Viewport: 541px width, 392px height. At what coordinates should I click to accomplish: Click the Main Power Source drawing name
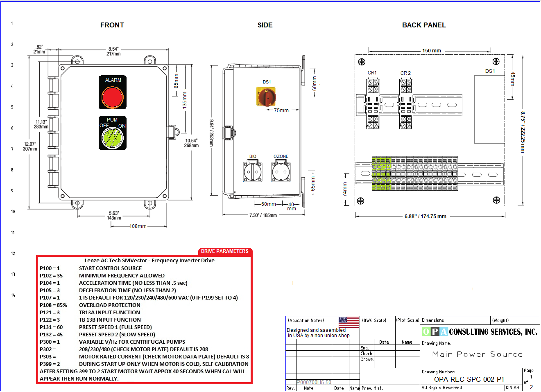click(x=477, y=354)
